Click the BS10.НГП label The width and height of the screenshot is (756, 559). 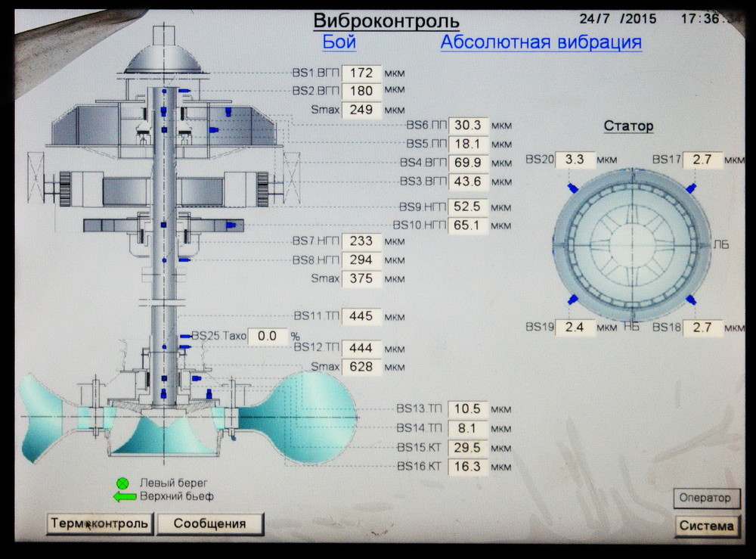coord(420,225)
